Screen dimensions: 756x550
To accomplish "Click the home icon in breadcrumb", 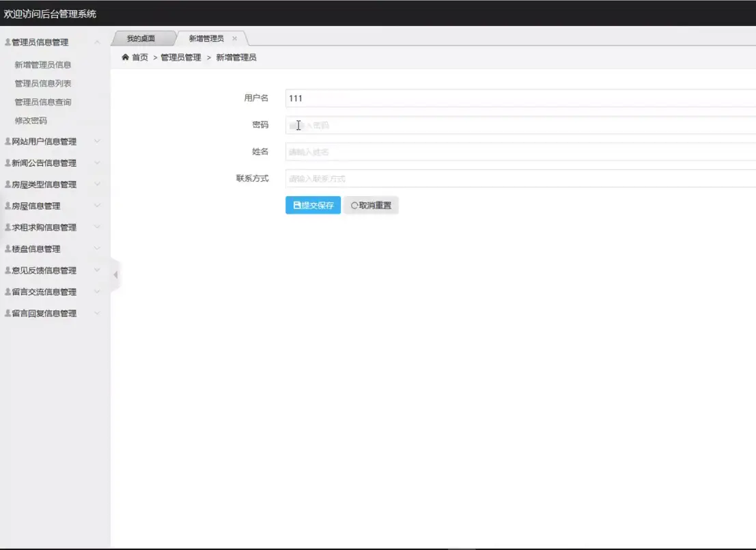I will (126, 57).
